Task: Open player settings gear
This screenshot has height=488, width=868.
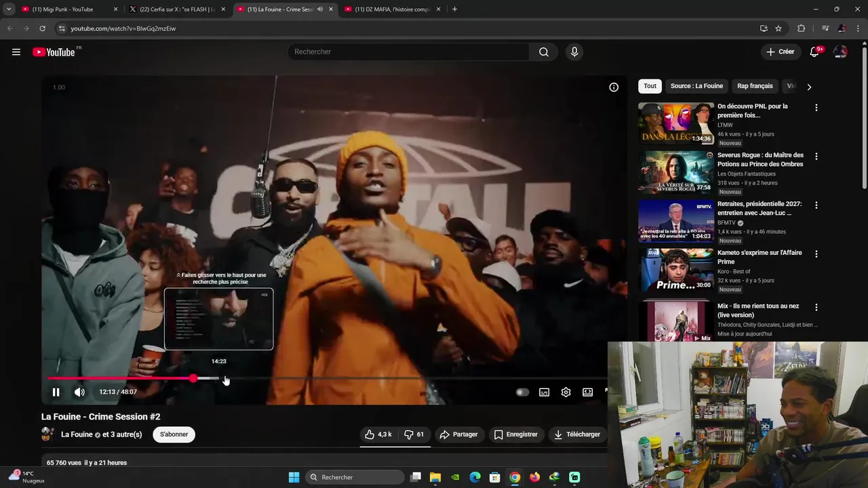Action: pos(566,392)
